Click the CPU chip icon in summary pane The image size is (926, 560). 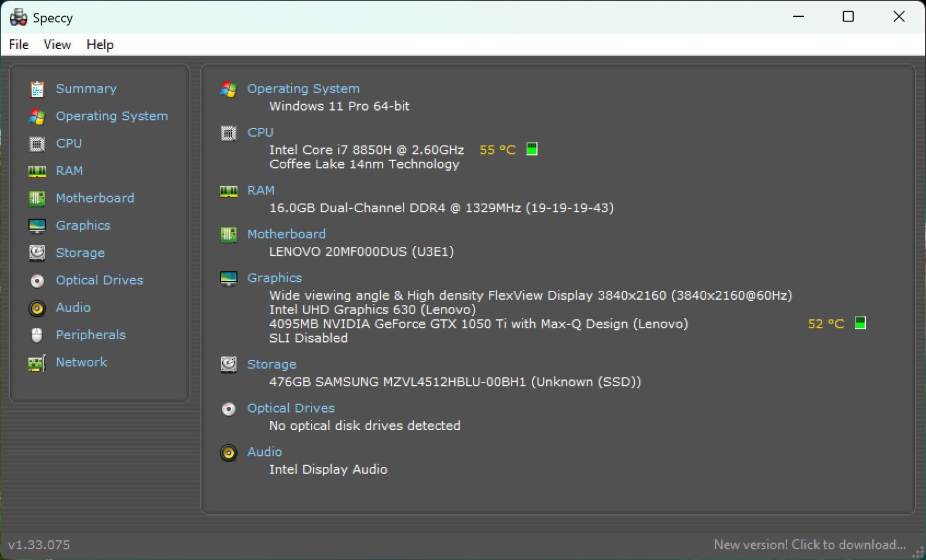(x=229, y=133)
